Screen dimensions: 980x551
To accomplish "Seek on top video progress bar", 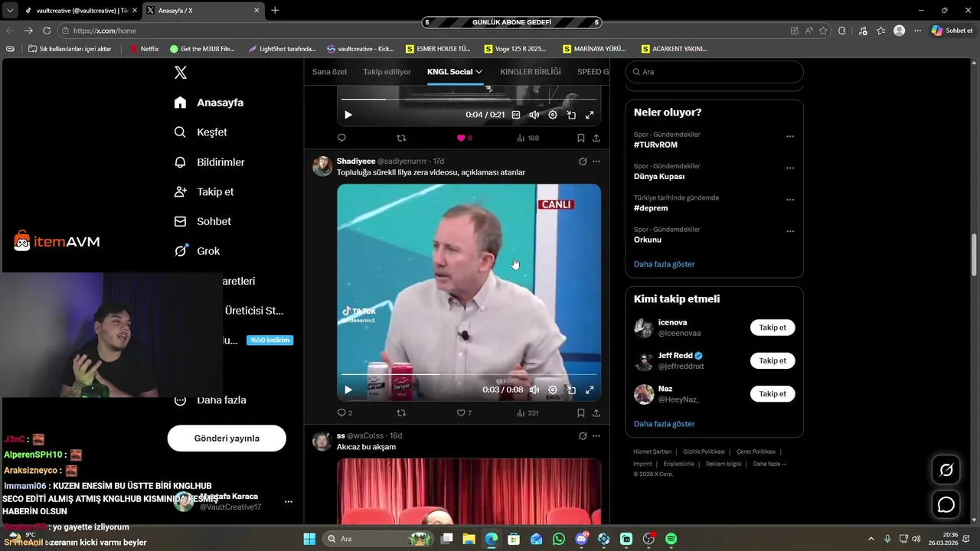I will pyautogui.click(x=469, y=99).
